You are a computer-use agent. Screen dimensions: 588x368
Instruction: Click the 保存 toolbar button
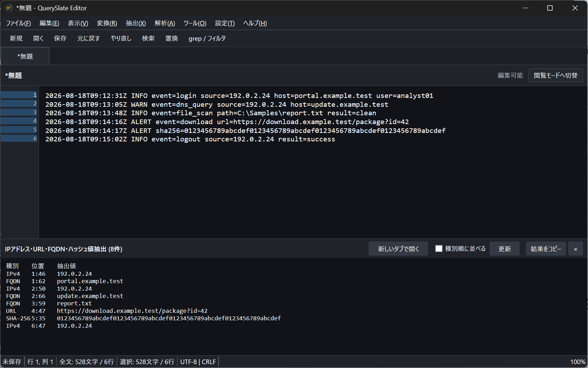pos(60,39)
